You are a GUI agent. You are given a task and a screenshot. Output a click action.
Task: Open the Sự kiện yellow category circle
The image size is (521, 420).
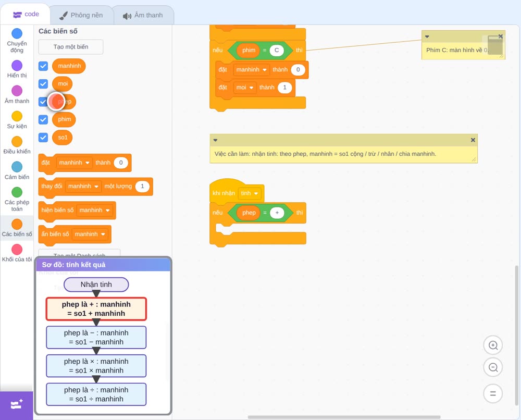coord(17,116)
